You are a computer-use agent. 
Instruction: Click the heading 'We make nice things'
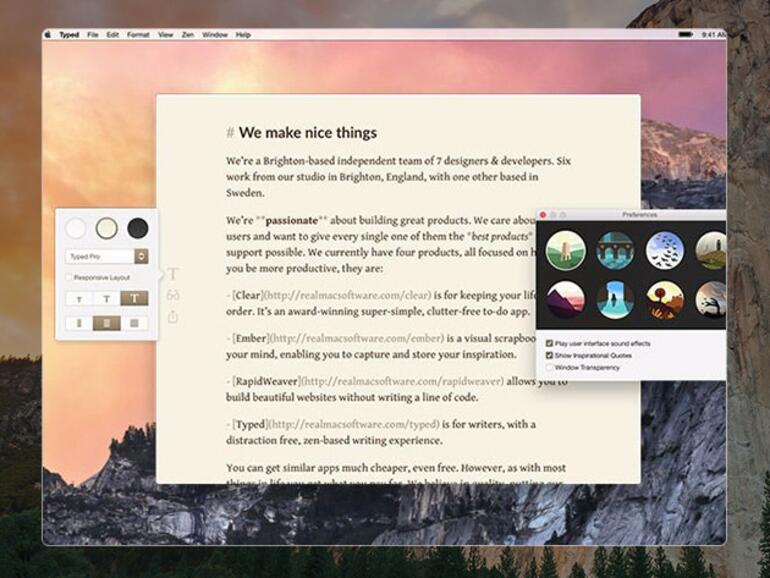tap(308, 133)
